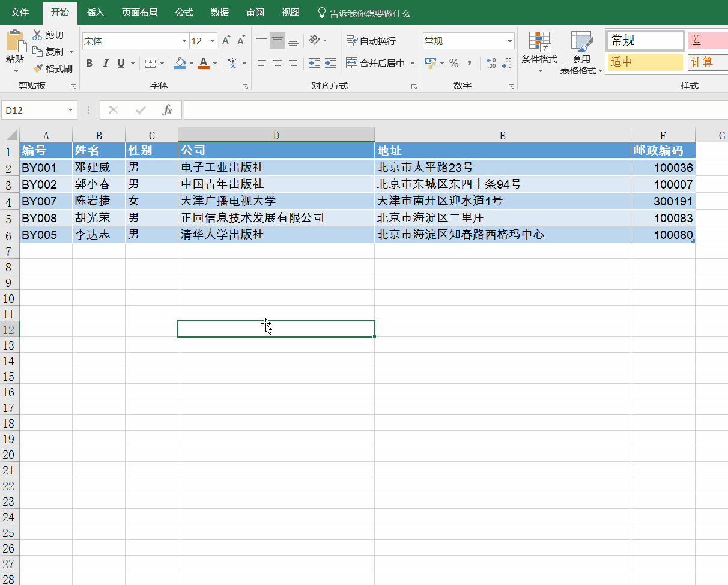The height and width of the screenshot is (585, 728).
Task: Click the Copy (复制) icon
Action: 37,52
